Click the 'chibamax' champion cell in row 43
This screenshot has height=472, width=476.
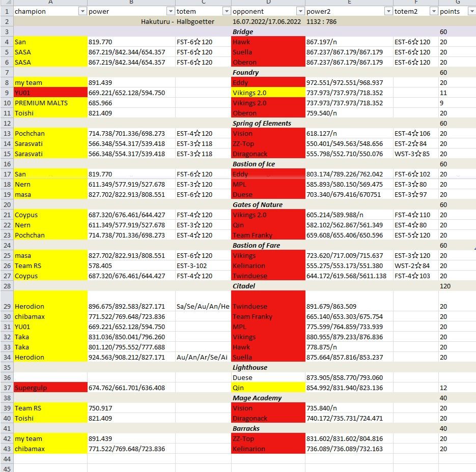pos(50,449)
